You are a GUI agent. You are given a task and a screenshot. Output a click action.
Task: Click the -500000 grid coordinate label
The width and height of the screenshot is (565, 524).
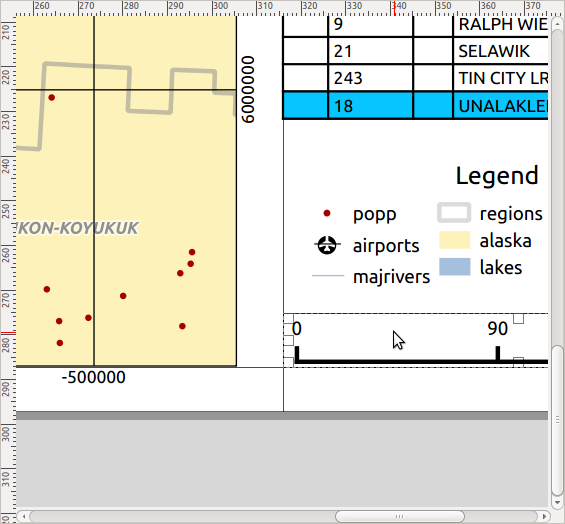[94, 377]
